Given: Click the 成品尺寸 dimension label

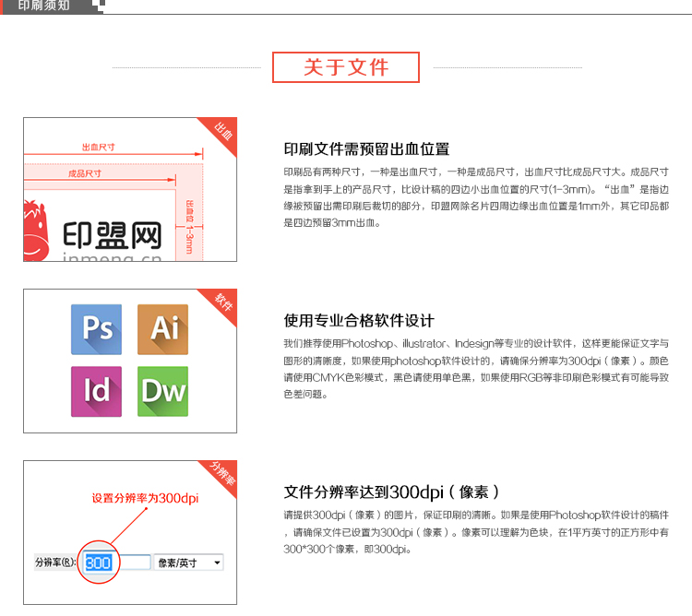Looking at the screenshot, I should (x=84, y=172).
